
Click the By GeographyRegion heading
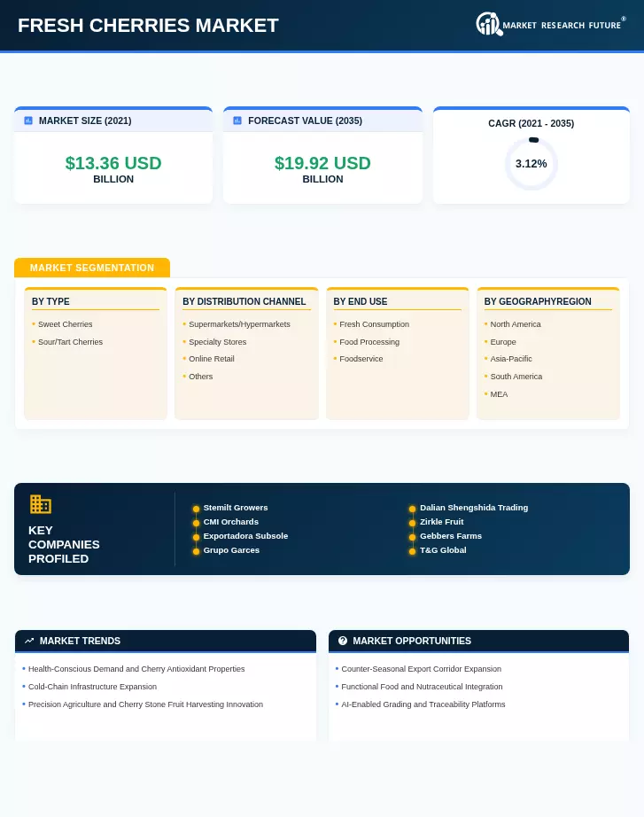click(538, 301)
